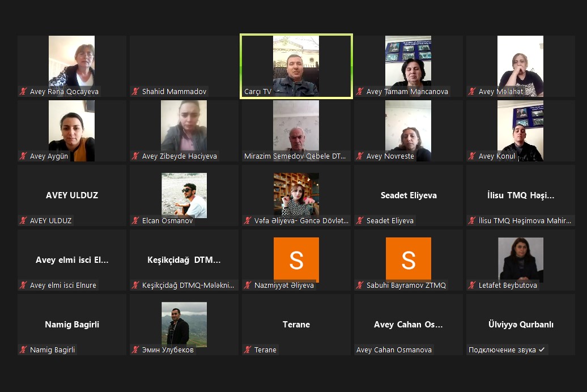
Task: Click the large centered "Terane" name
Action: tap(296, 324)
